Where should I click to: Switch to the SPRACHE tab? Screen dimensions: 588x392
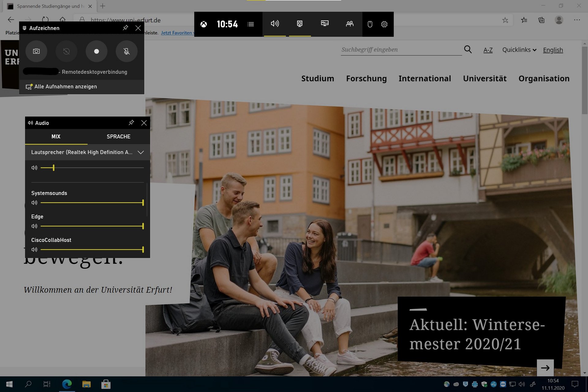(x=119, y=137)
